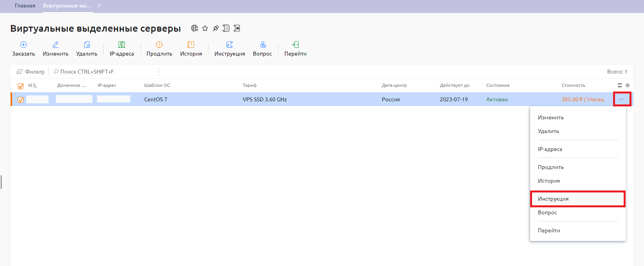
Task: Open table column settings gear icon
Action: 628,85
